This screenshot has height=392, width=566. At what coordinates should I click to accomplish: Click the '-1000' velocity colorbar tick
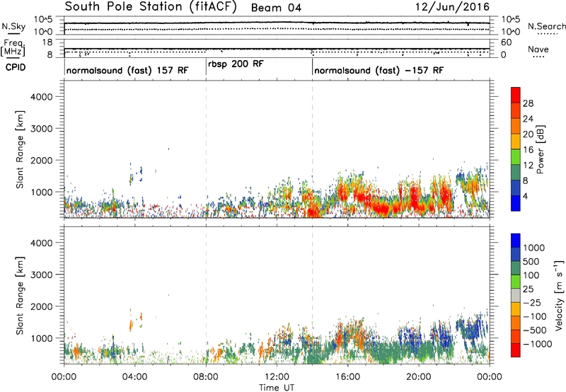[537, 344]
